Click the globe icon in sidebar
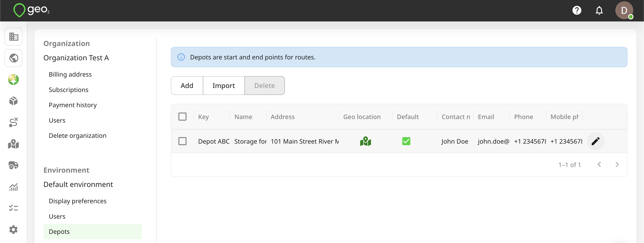Image resolution: width=644 pixels, height=243 pixels. tap(13, 58)
